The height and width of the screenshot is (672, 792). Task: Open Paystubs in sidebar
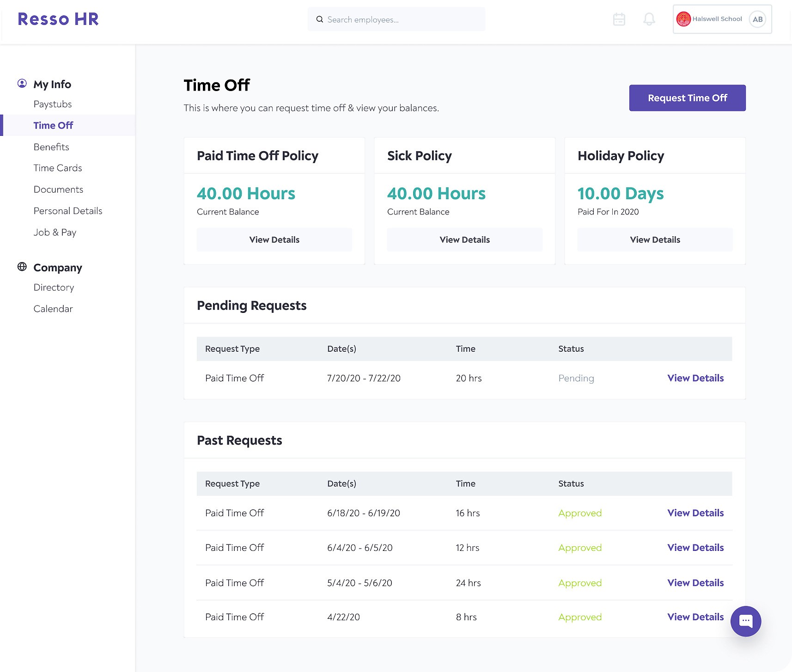pos(53,104)
